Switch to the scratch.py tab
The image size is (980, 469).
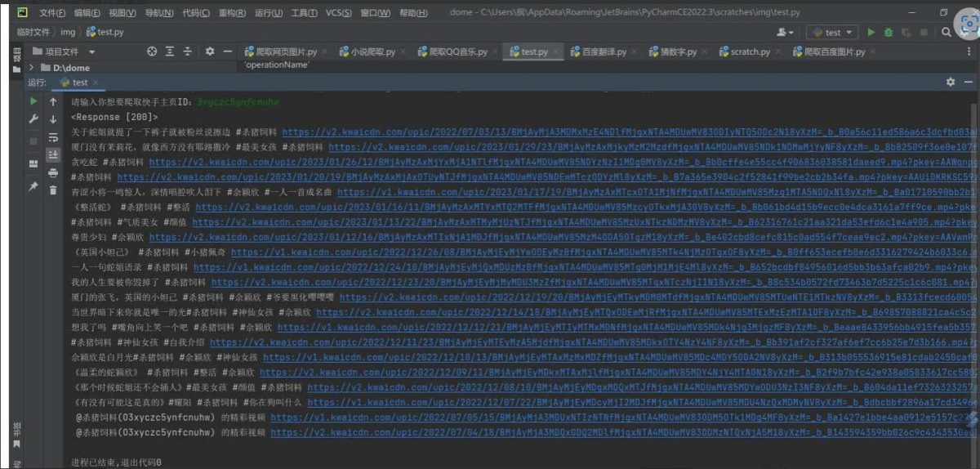[750, 51]
